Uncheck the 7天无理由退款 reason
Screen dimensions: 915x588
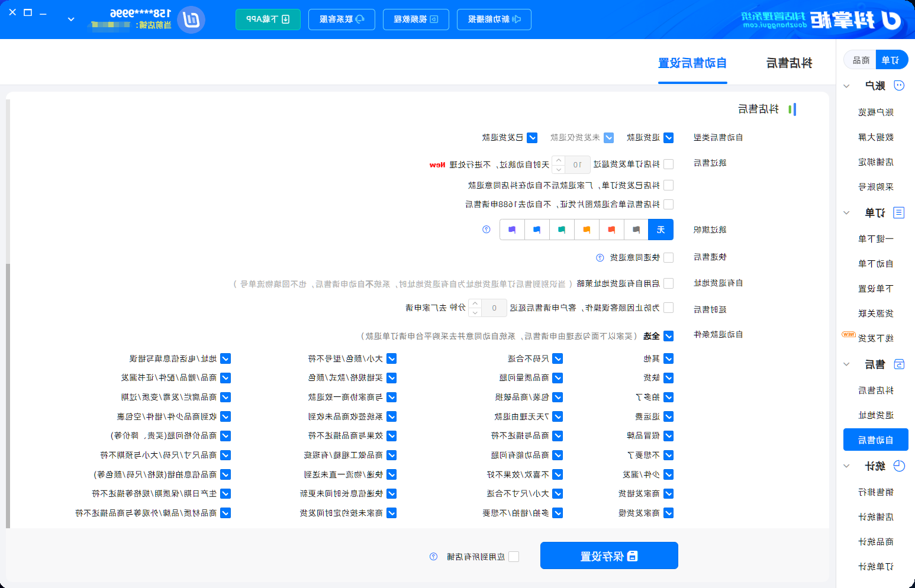(x=558, y=417)
